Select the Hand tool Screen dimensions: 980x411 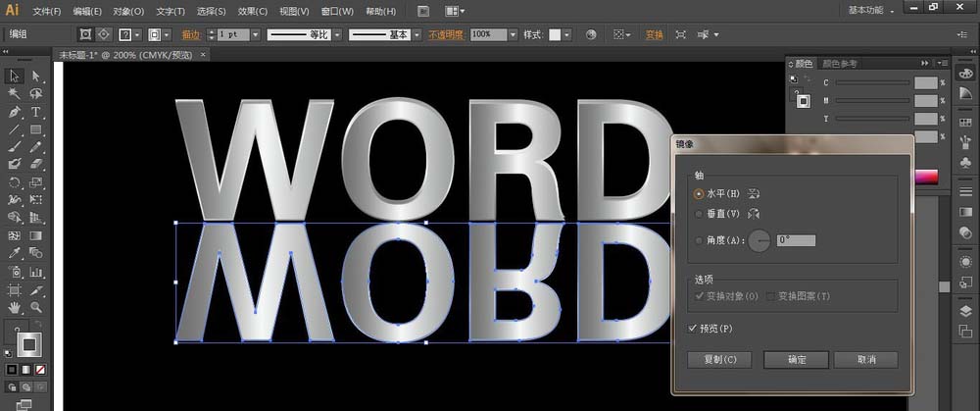click(x=15, y=307)
